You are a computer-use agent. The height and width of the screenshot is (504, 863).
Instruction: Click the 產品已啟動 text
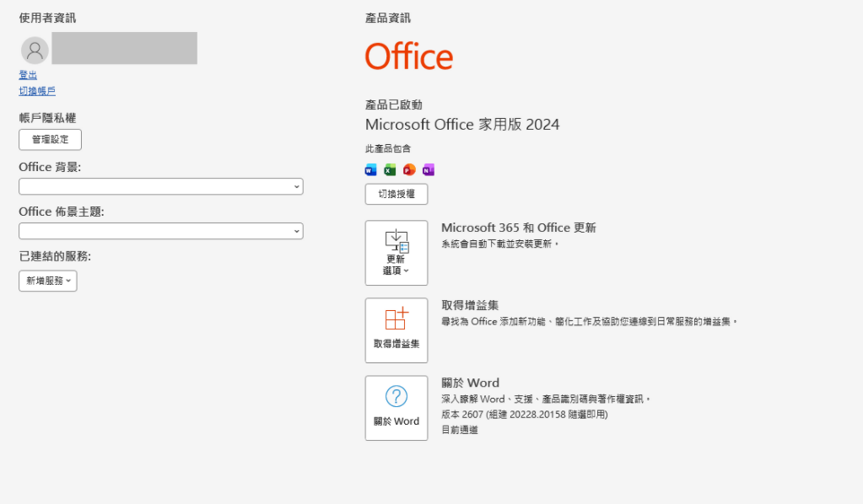click(393, 105)
